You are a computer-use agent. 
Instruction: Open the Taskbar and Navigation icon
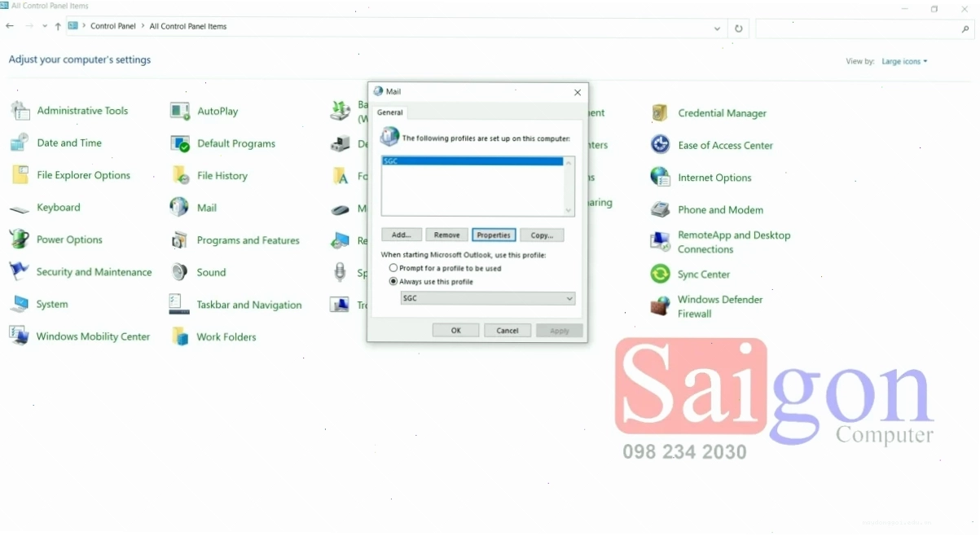(180, 305)
